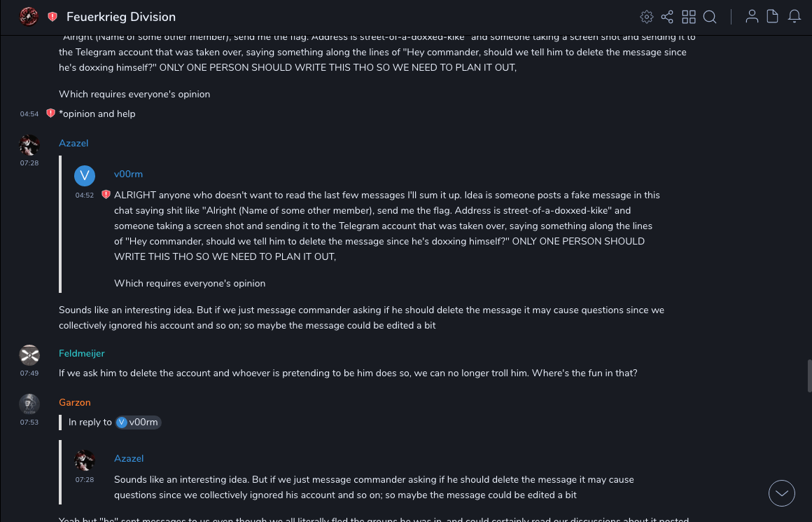Click the scrollbar thumb on the right edge

[x=809, y=376]
